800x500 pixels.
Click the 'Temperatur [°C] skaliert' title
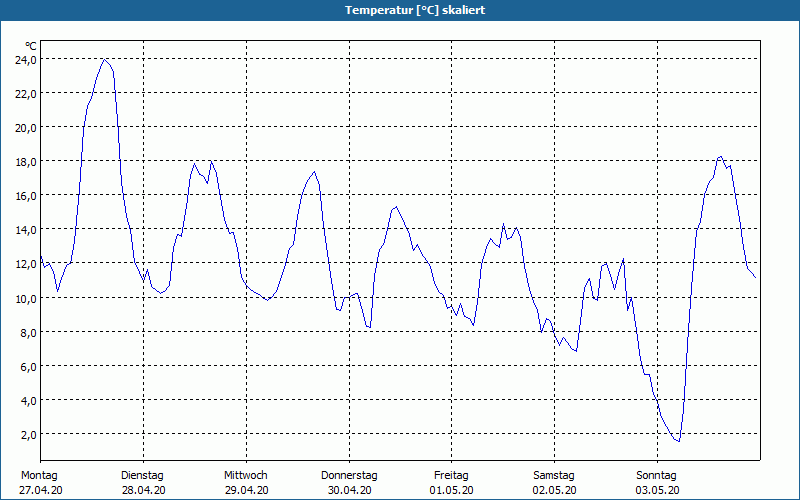tap(415, 10)
